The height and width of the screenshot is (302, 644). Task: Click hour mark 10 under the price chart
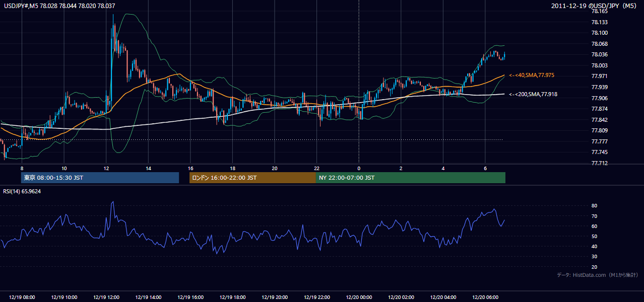click(64, 168)
